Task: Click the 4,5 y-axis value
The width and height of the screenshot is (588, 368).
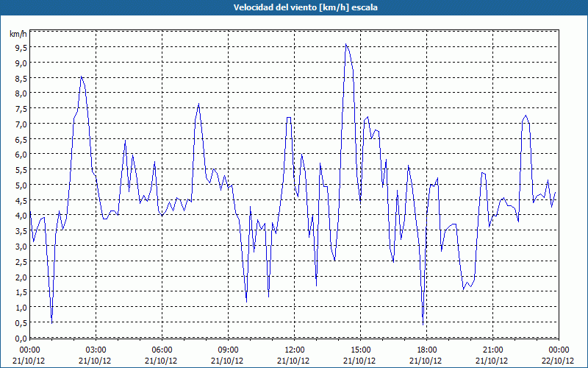Action: pos(21,200)
